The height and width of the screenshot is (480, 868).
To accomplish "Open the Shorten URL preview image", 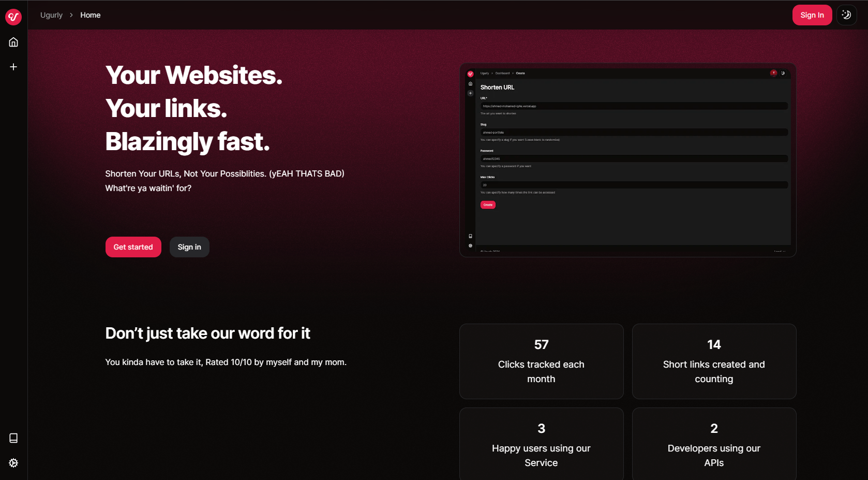I will point(627,160).
